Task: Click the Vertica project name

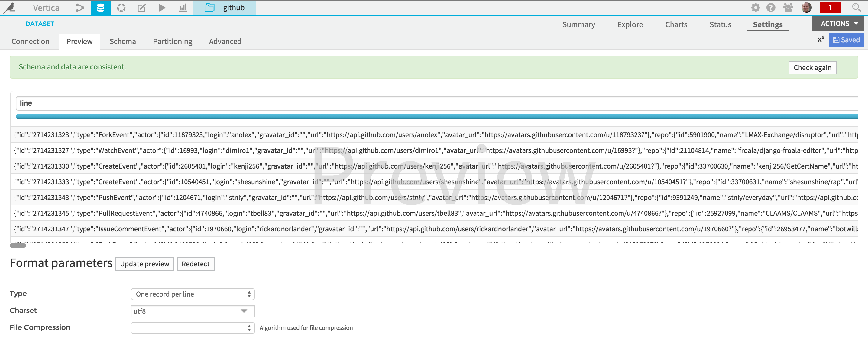Action: [x=46, y=8]
